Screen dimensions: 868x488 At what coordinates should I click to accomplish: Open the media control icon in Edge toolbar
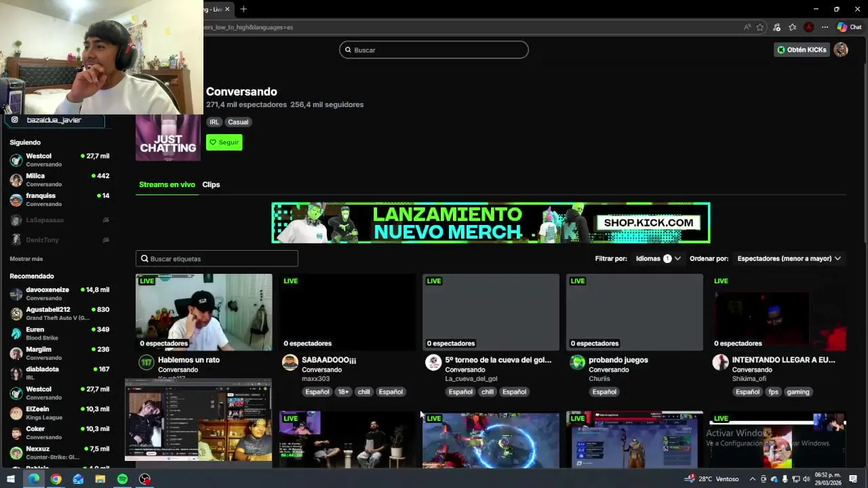click(777, 27)
